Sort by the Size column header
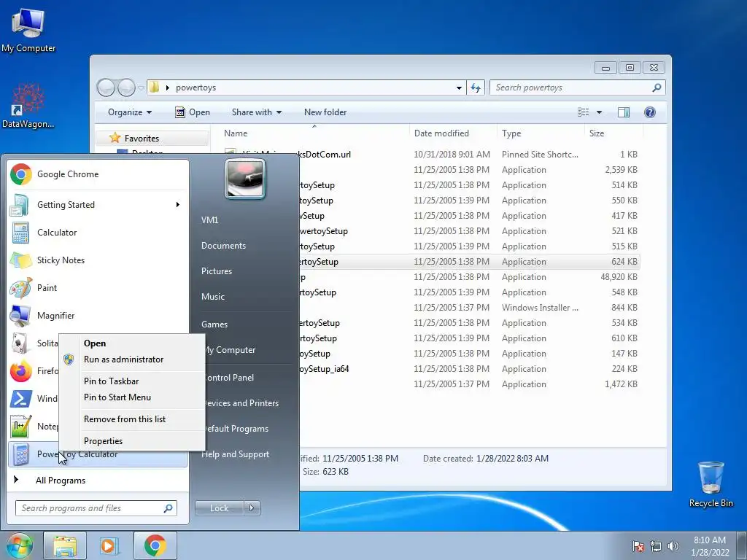The image size is (747, 560). pyautogui.click(x=612, y=133)
